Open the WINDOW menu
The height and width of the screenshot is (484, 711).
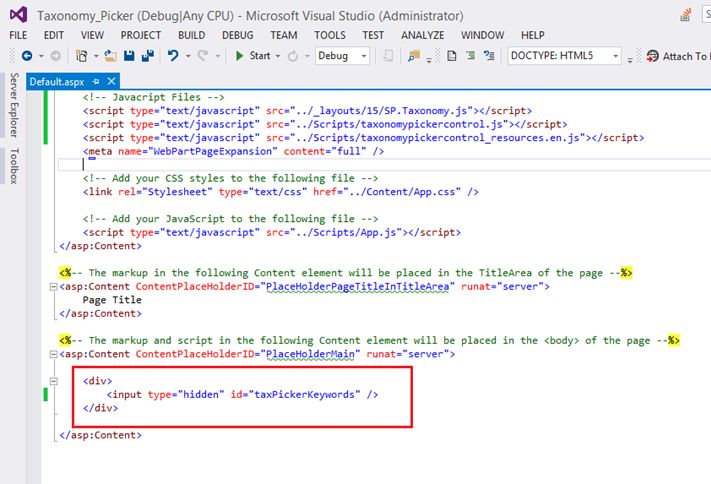482,35
